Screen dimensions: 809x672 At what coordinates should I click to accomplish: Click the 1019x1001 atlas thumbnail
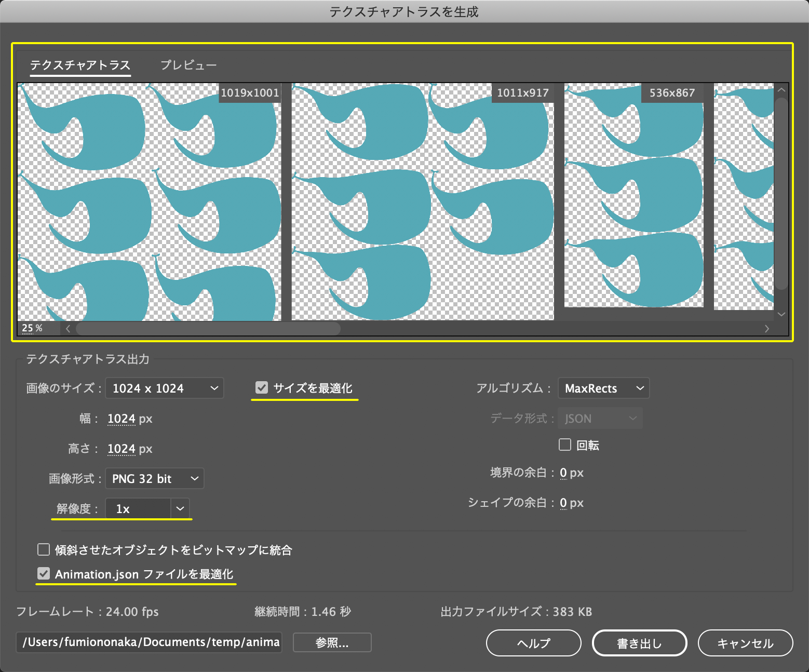pyautogui.click(x=150, y=202)
